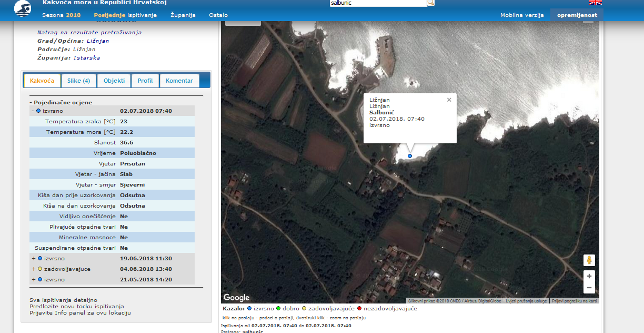The image size is (644, 333).
Task: Click into the salbunic search field
Action: [x=377, y=3]
